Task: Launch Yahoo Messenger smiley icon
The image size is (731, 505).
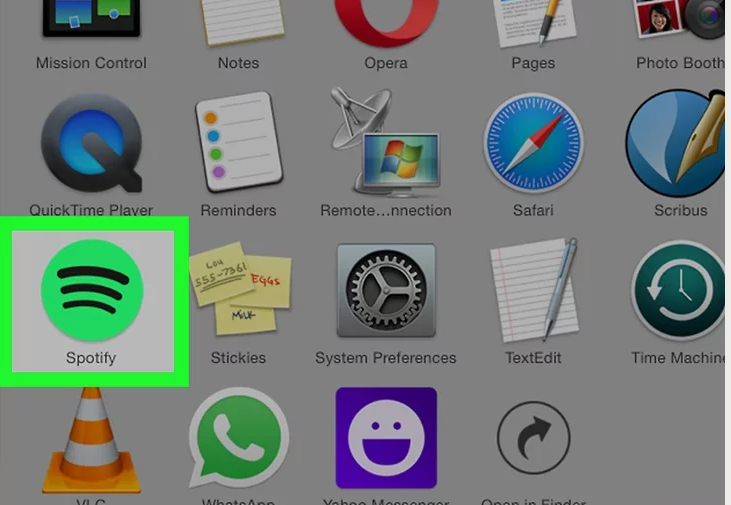Action: pyautogui.click(x=386, y=437)
